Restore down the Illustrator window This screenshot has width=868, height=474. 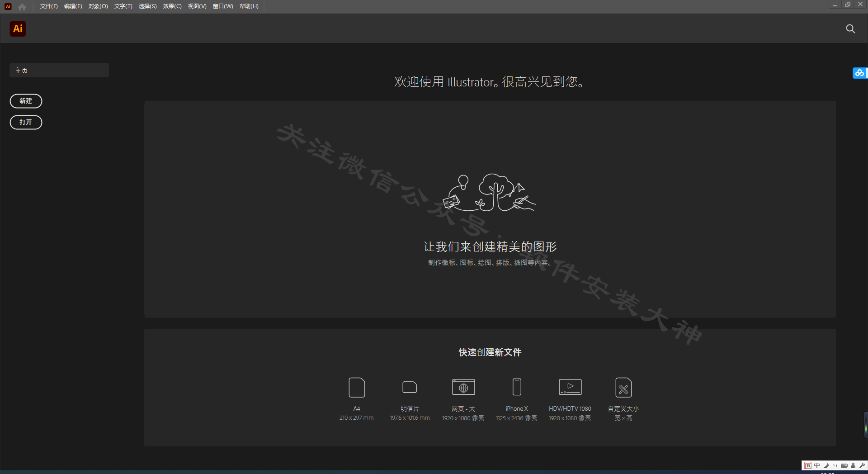848,5
